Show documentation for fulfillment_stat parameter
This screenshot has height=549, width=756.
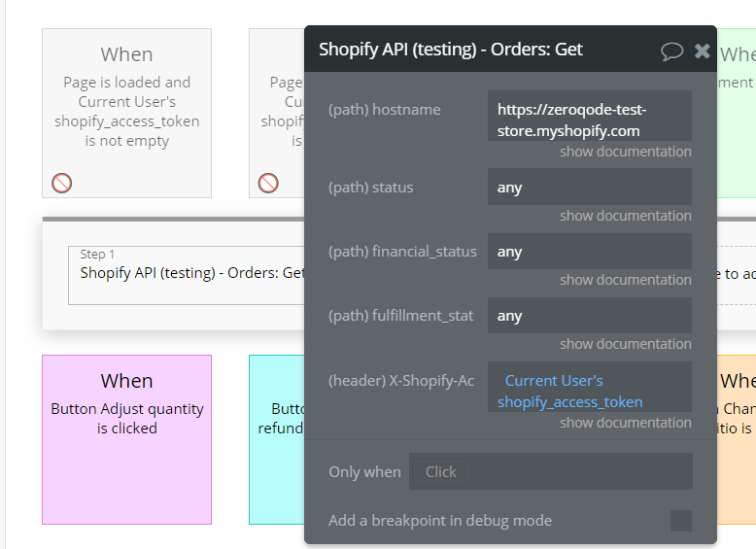626,344
